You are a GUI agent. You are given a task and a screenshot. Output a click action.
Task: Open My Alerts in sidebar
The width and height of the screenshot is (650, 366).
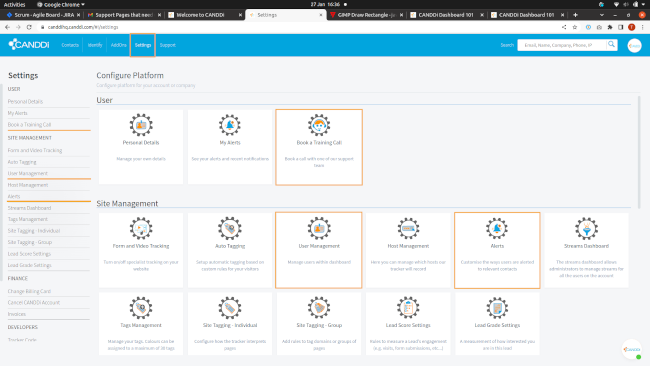17,113
